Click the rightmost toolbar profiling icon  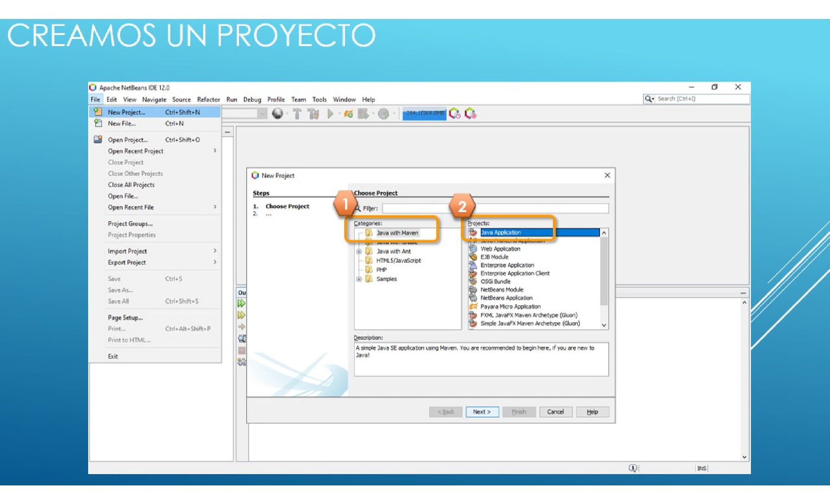point(470,114)
